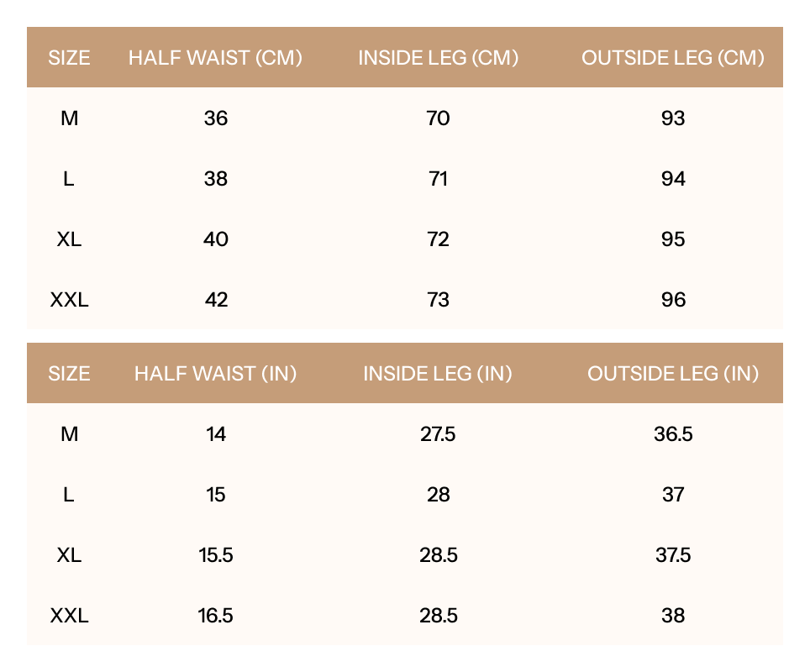Click the OUTSIDE LEG (CM) column header
The height and width of the screenshot is (672, 810).
click(x=673, y=58)
